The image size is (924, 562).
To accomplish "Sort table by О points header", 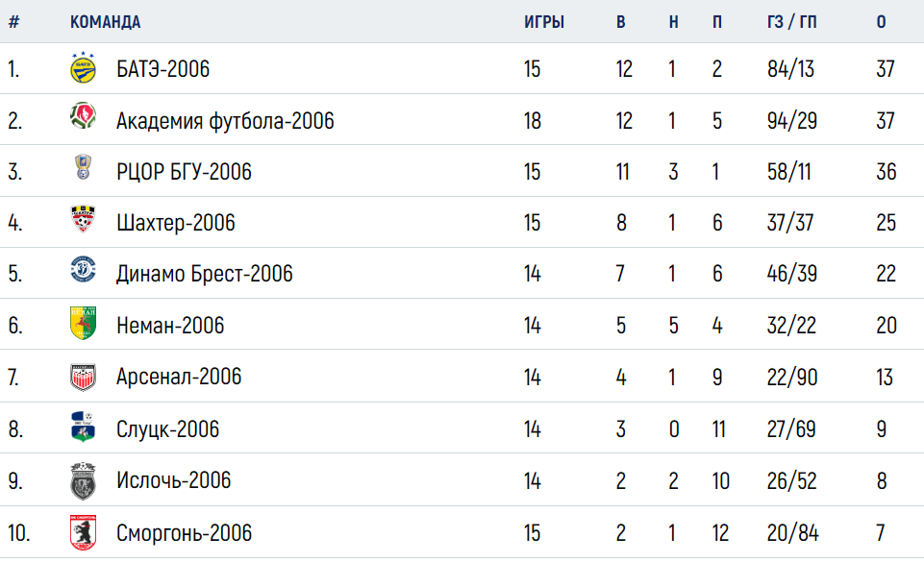I will tap(881, 22).
